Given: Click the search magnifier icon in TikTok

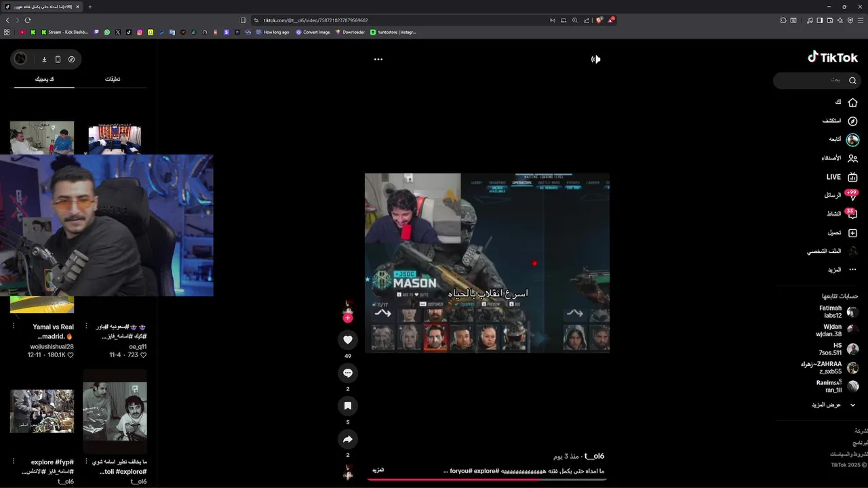Looking at the screenshot, I should coord(852,81).
